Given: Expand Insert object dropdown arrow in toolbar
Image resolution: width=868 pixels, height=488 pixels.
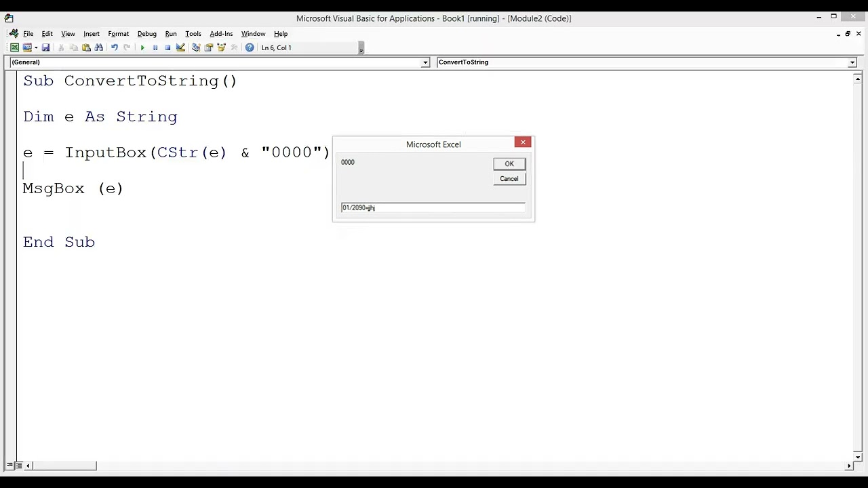Looking at the screenshot, I should click(x=35, y=47).
